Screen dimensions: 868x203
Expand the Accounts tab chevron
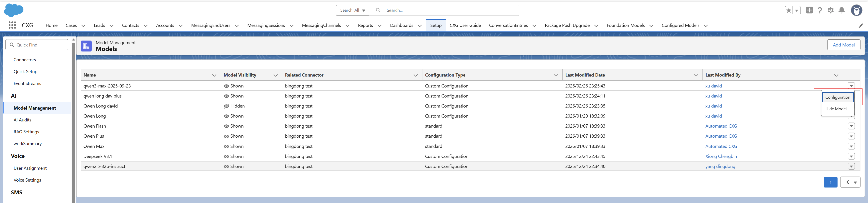click(x=181, y=26)
